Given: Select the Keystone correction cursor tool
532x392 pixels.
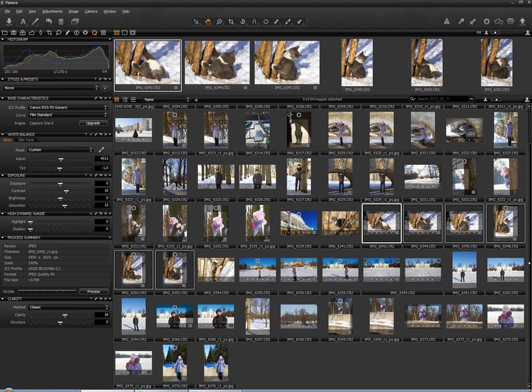Looking at the screenshot, I should [x=255, y=22].
